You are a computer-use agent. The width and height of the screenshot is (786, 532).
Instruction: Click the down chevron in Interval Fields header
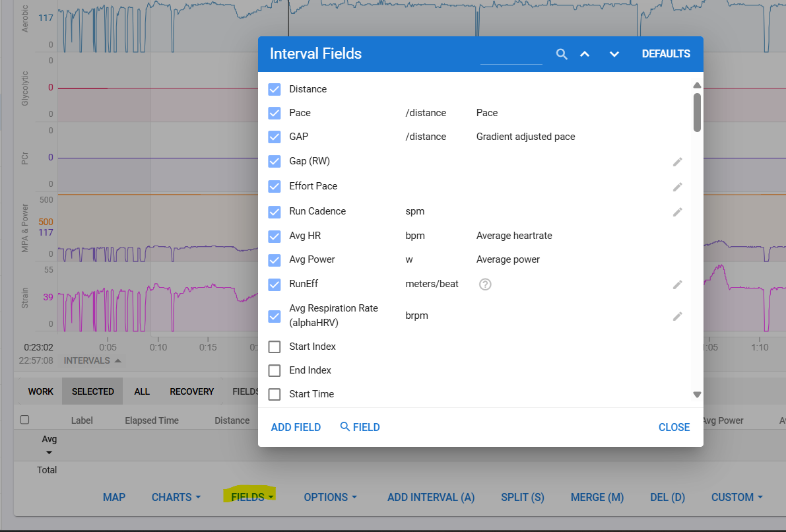pos(614,54)
